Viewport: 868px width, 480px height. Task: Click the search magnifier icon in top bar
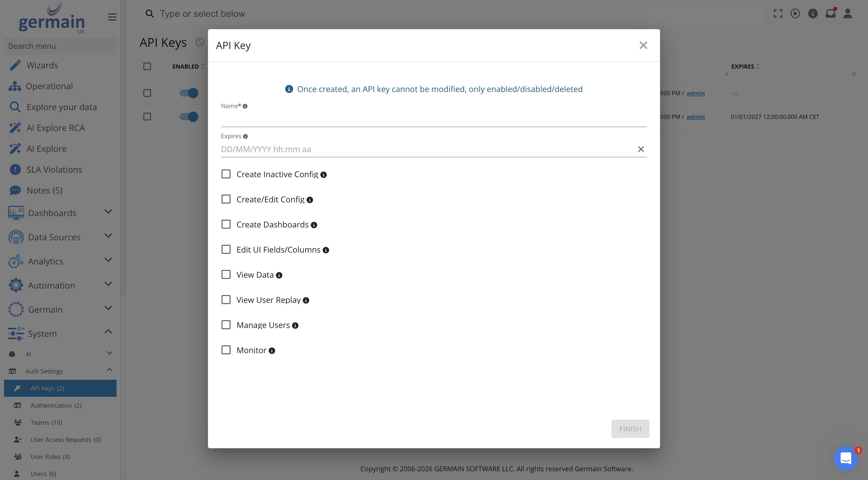pos(149,14)
